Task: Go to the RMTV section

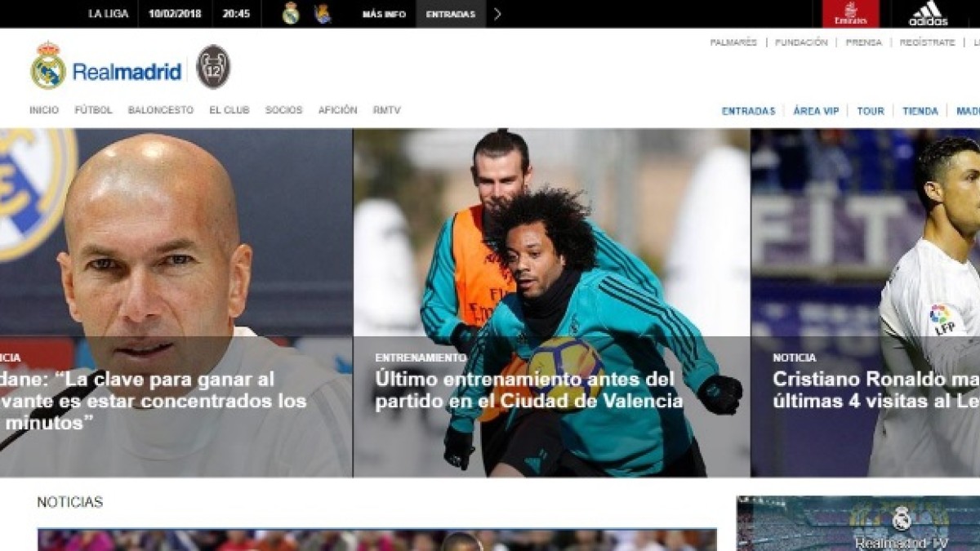Action: 387,110
